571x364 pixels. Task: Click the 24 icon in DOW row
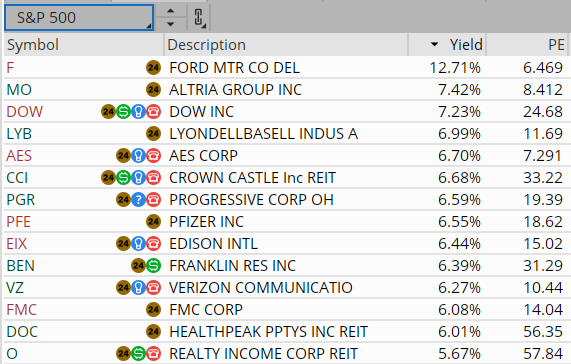pyautogui.click(x=108, y=112)
